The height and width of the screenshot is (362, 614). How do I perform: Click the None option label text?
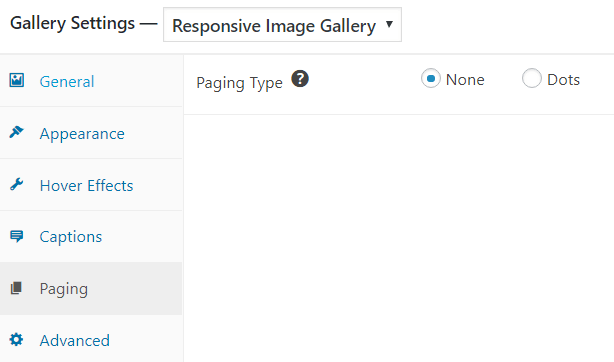(465, 80)
